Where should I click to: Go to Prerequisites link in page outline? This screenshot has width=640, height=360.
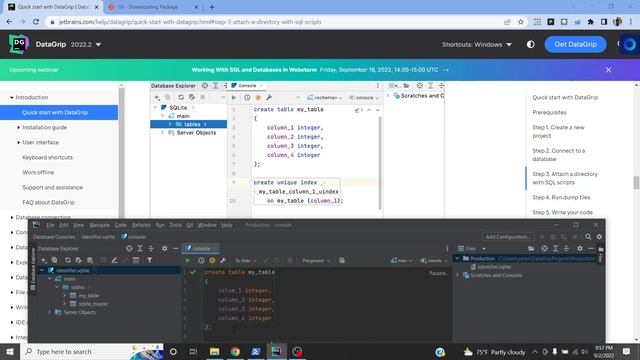click(549, 112)
